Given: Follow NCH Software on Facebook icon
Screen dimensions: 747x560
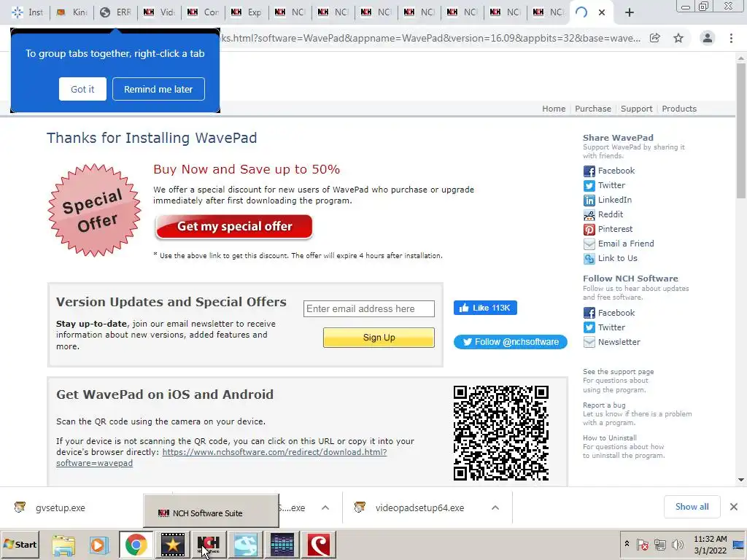Looking at the screenshot, I should (x=589, y=313).
